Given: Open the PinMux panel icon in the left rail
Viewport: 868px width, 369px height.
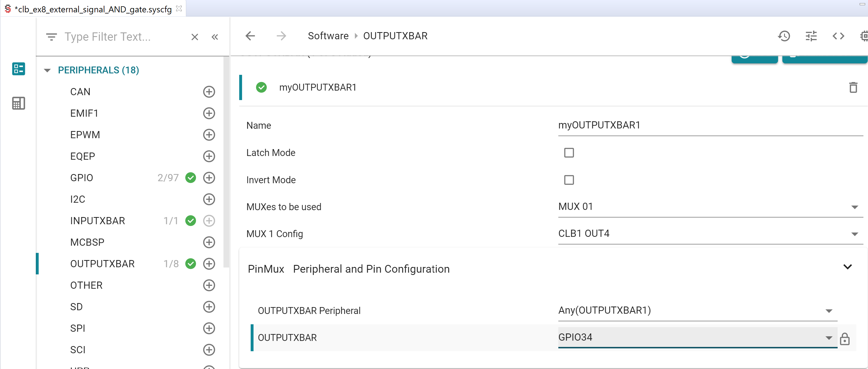Looking at the screenshot, I should 18,103.
